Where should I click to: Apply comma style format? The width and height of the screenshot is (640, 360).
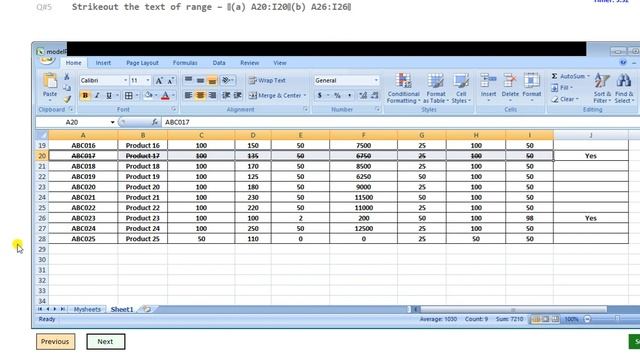click(349, 96)
